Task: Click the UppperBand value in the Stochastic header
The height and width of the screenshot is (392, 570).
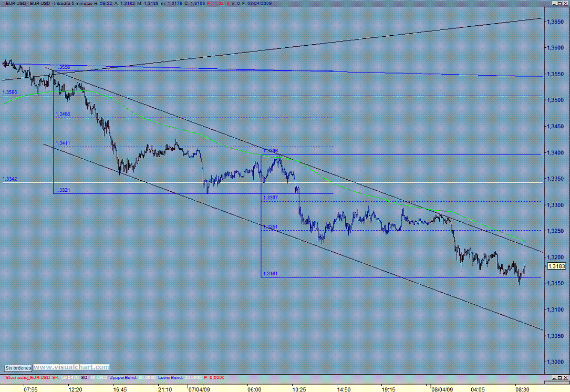Action: click(x=147, y=377)
